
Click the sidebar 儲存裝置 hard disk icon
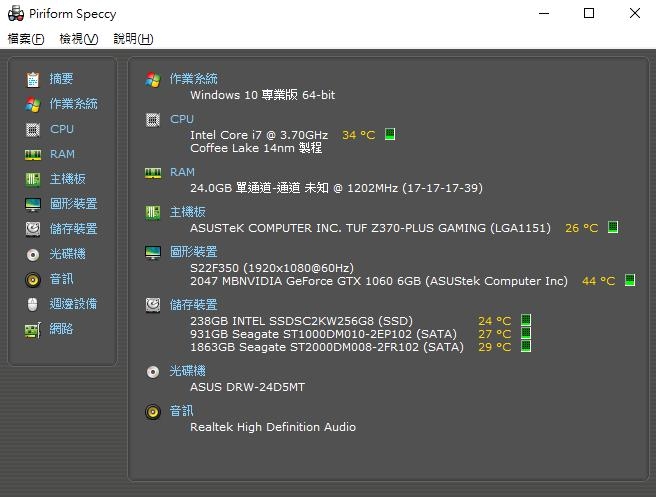tap(33, 229)
